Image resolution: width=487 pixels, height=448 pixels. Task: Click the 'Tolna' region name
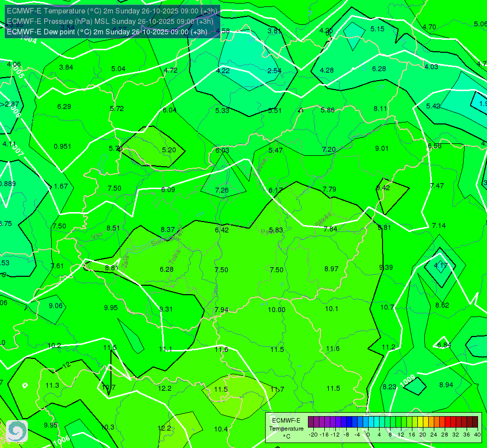pos(175,257)
